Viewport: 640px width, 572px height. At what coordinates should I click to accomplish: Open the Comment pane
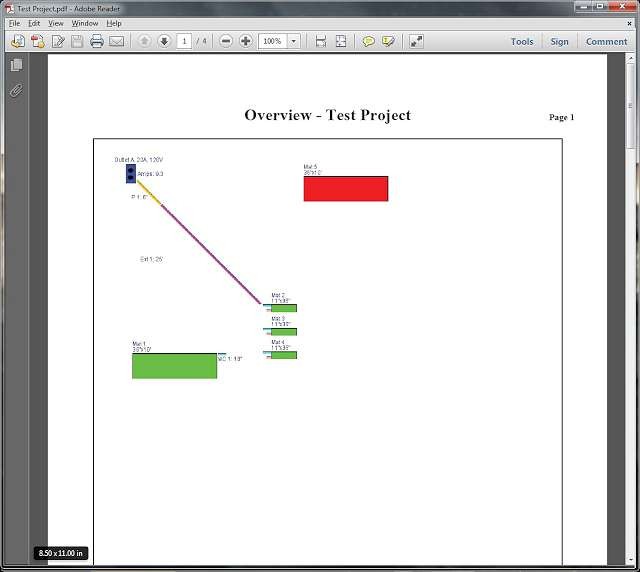tap(606, 41)
